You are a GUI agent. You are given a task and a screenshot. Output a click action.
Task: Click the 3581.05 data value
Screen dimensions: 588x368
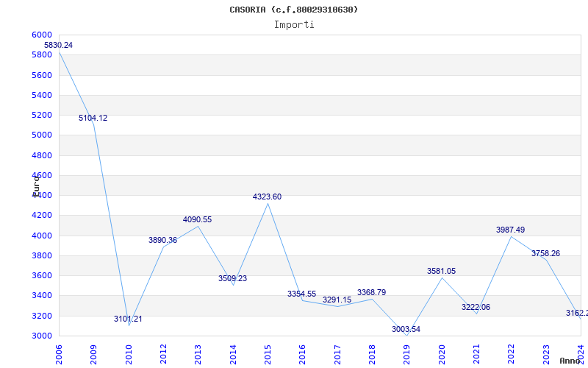tap(442, 271)
